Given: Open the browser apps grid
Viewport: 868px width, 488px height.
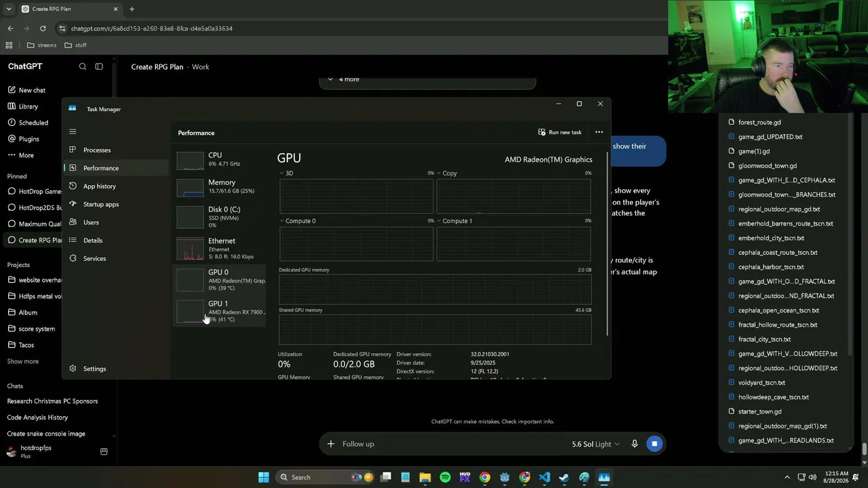Looking at the screenshot, I should 9,45.
